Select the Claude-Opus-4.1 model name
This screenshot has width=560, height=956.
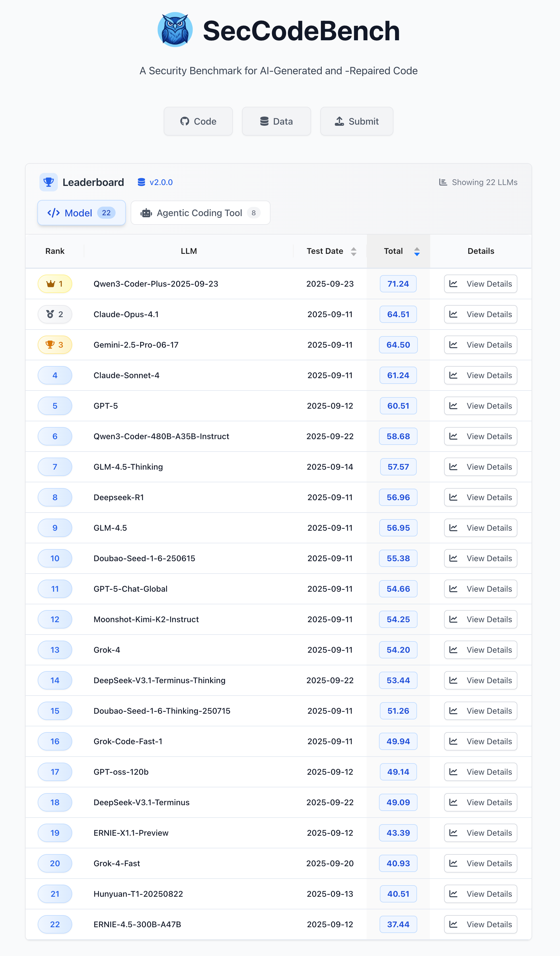[x=126, y=314]
